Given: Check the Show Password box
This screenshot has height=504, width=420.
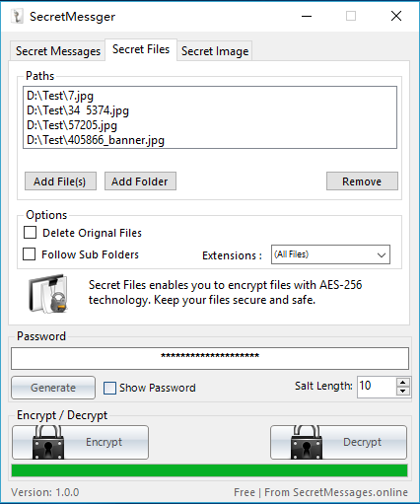Looking at the screenshot, I should tap(109, 388).
